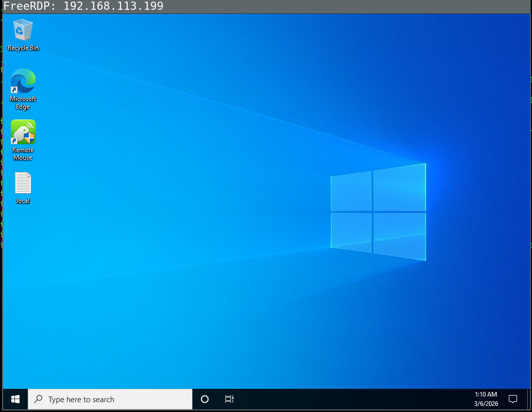This screenshot has width=532, height=412.
Task: Click the Show Desktop strip at taskbar end
Action: (x=528, y=399)
